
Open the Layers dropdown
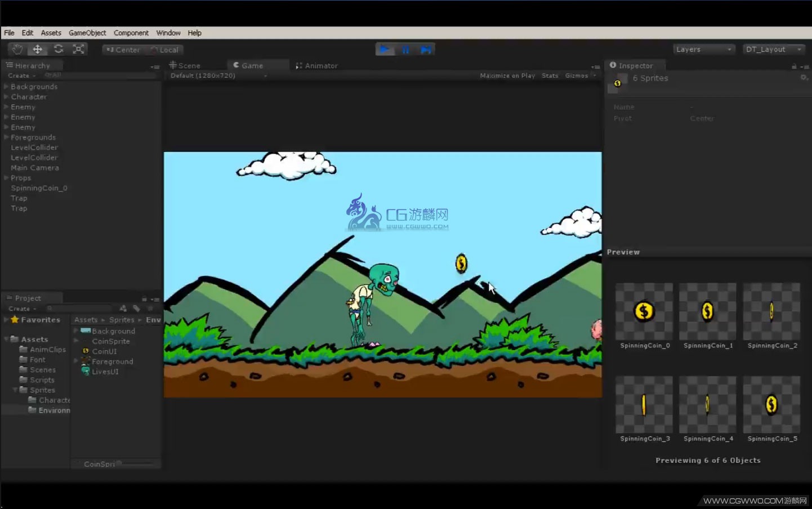tap(704, 50)
